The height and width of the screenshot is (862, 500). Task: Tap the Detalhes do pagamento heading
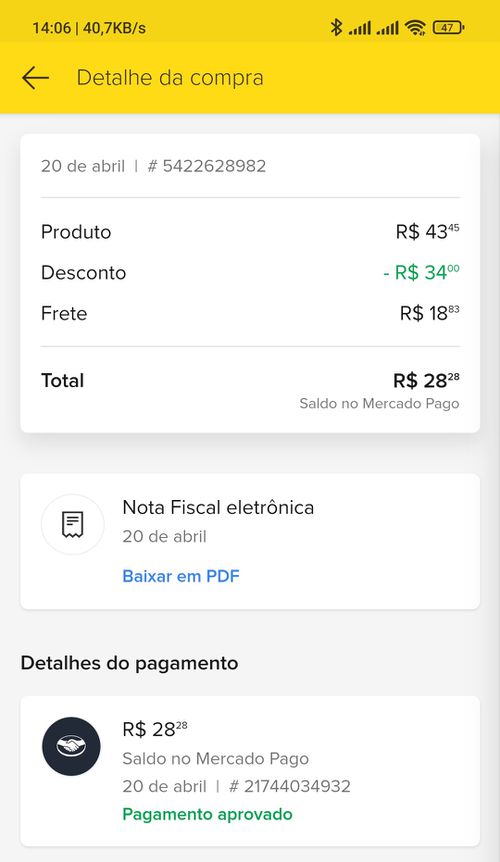coord(129,663)
